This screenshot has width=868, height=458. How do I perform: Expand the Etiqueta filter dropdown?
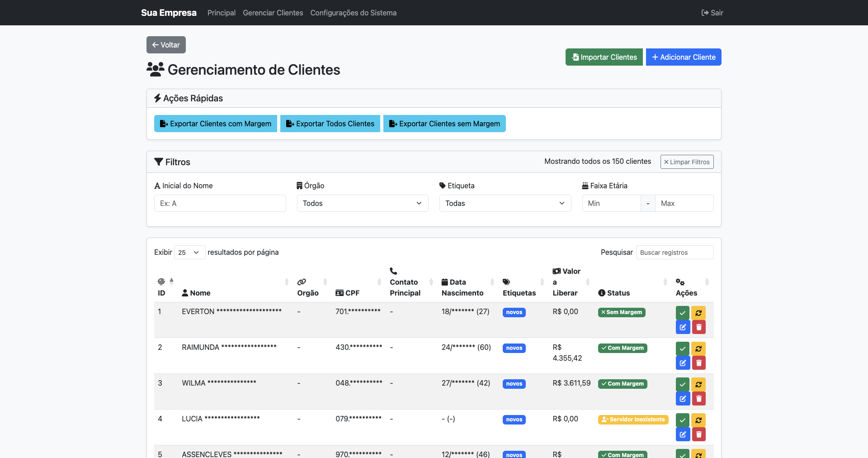505,203
